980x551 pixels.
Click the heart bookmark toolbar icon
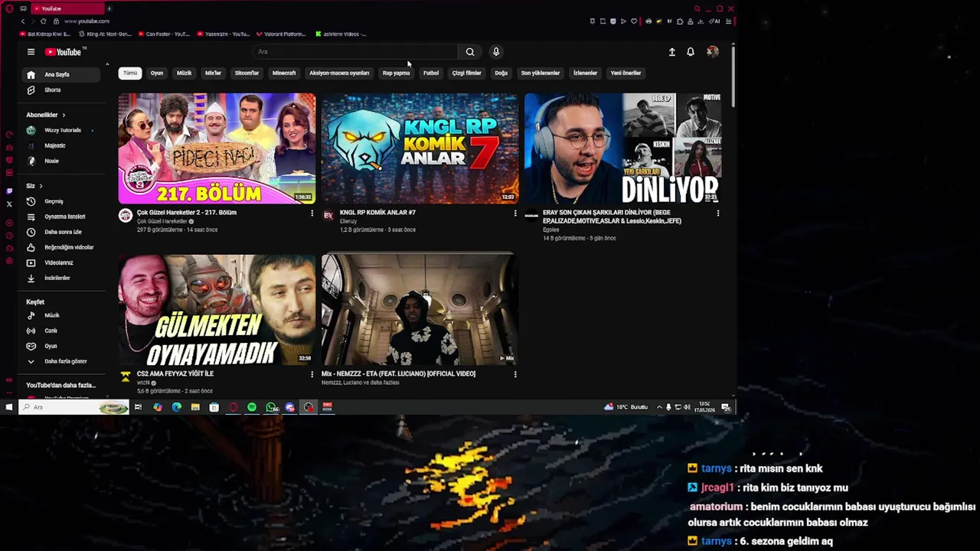pos(633,21)
